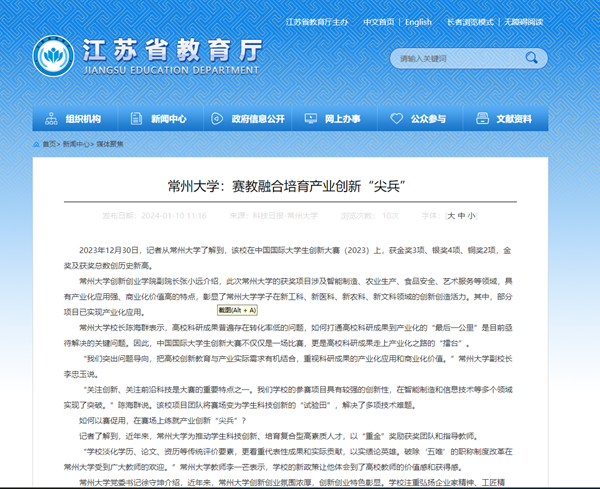Click the 中文首页 link
600x489 pixels.
click(x=378, y=22)
